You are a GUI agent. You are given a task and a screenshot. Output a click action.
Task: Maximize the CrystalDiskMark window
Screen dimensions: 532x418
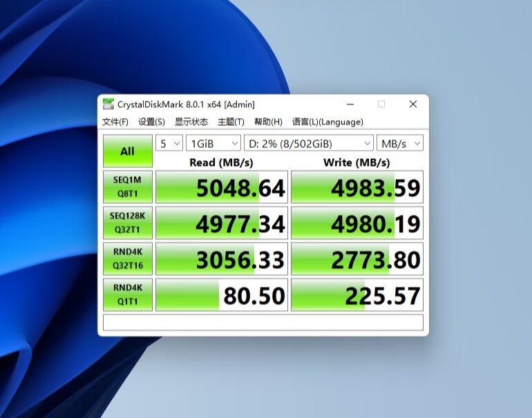point(381,104)
